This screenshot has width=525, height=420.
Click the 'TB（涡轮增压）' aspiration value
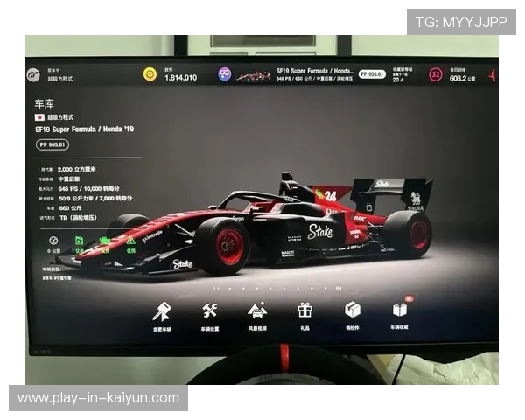(79, 218)
